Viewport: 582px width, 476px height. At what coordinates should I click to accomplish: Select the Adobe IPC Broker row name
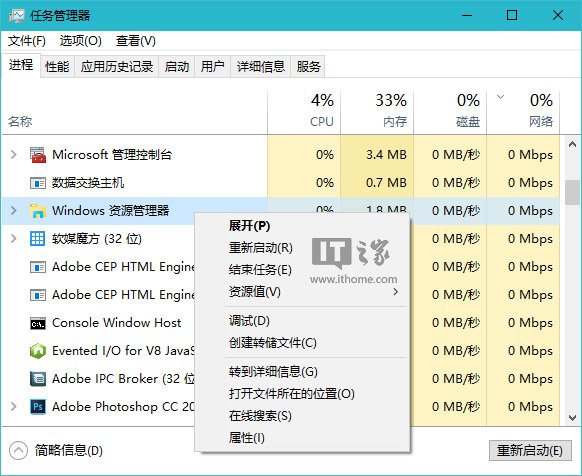click(x=123, y=379)
